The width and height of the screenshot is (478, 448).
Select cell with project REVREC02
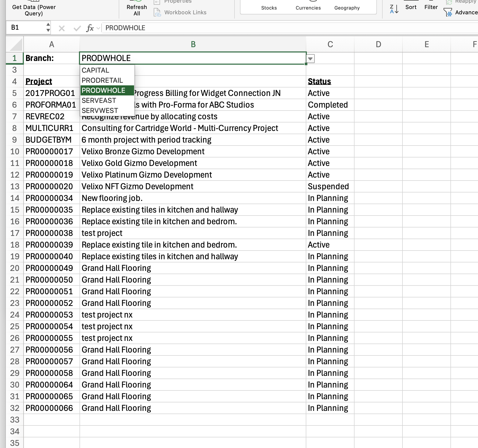[52, 116]
